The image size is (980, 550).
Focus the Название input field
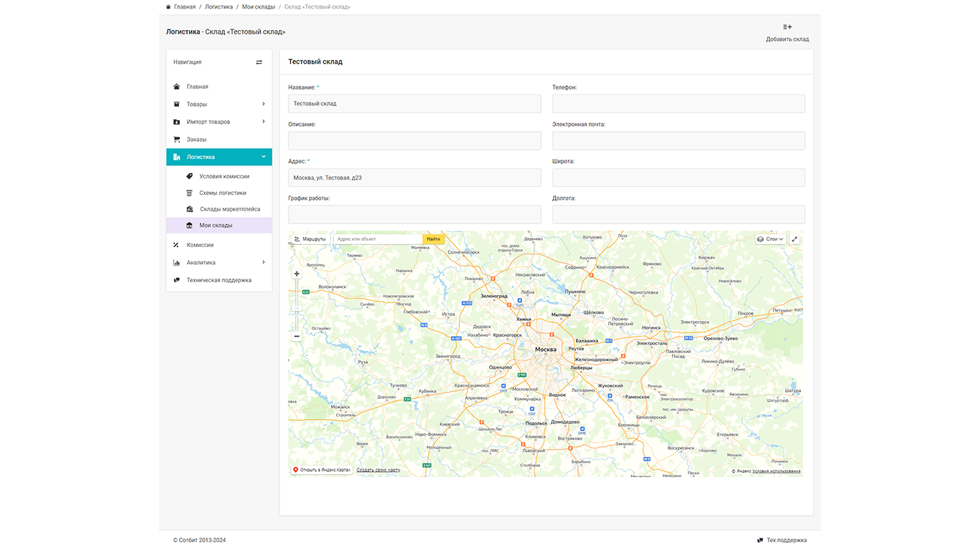click(x=415, y=104)
